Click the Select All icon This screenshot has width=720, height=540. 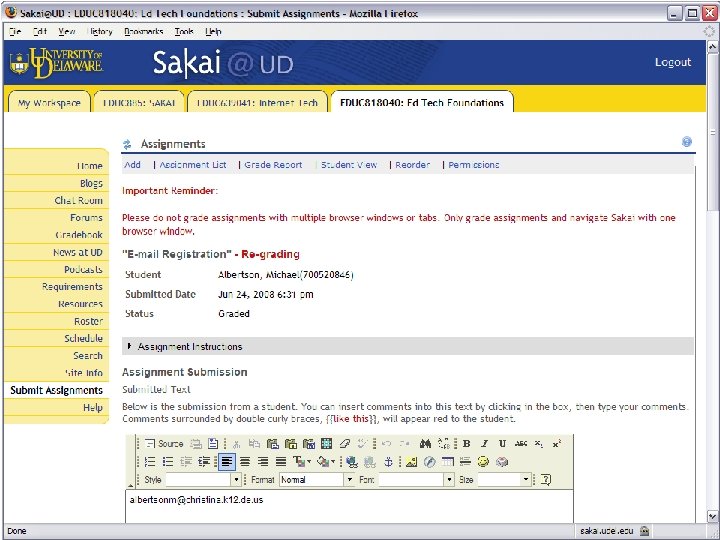pyautogui.click(x=326, y=444)
